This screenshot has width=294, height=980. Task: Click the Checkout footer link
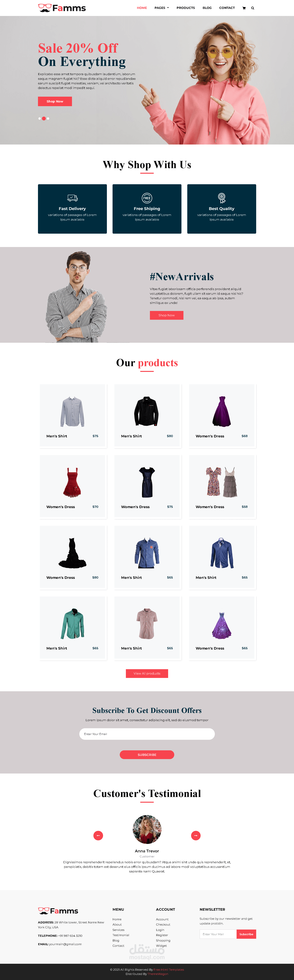tap(163, 924)
